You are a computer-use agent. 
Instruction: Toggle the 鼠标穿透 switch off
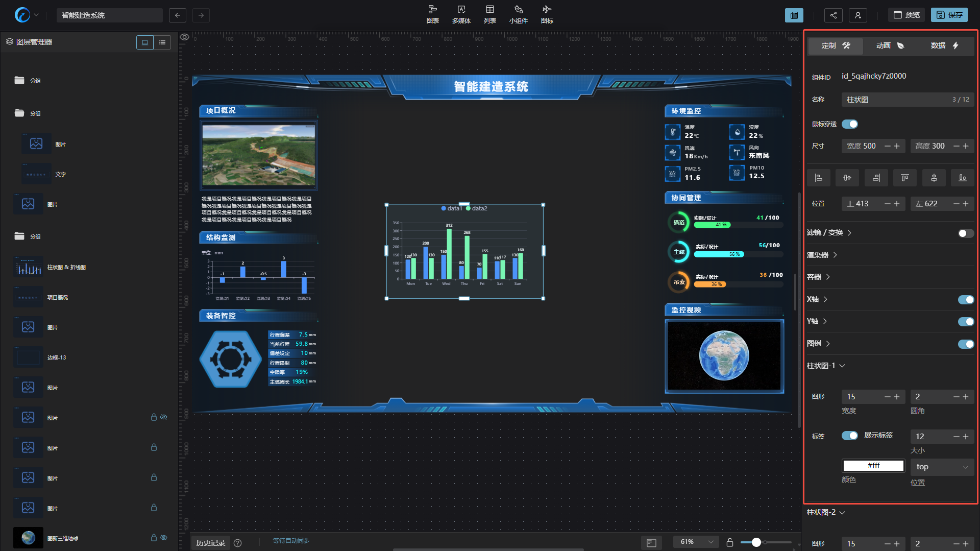click(x=850, y=124)
